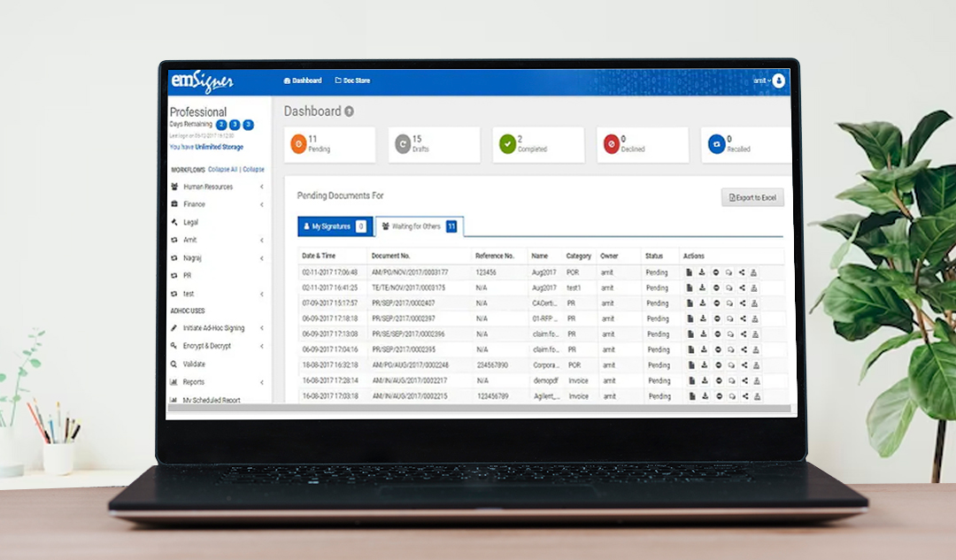Select the share icon on the first pending row
956x560 pixels.
pos(743,272)
